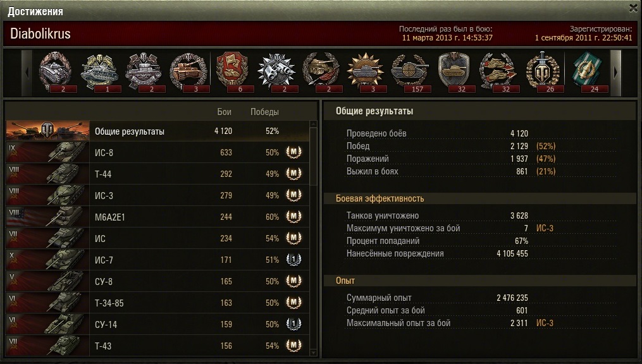Image resolution: width=642 pixels, height=364 pixels.
Task: Click the mastery badge on the ИС-8 row
Action: click(293, 152)
